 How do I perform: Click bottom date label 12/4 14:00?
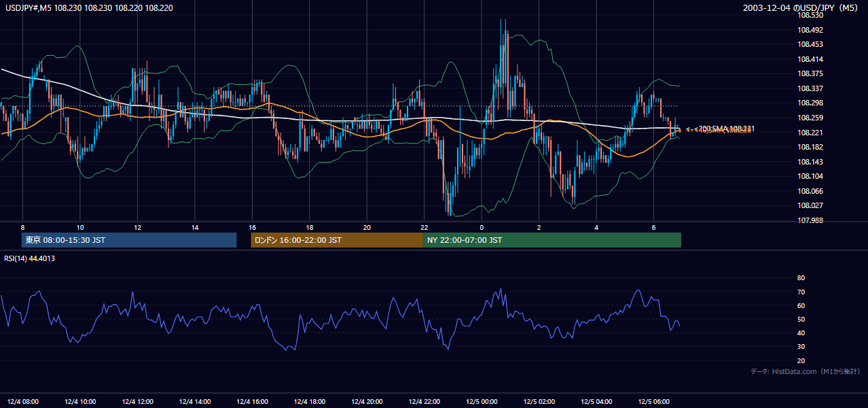[194, 401]
